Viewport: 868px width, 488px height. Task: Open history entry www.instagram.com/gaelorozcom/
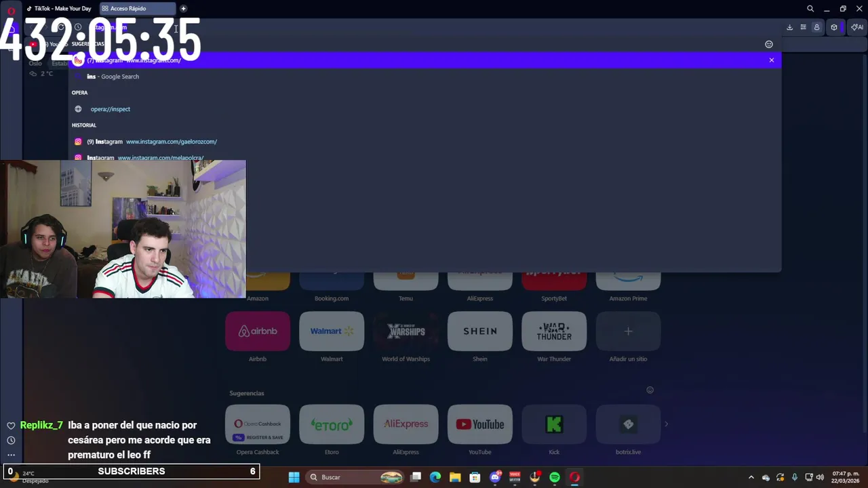[425, 142]
